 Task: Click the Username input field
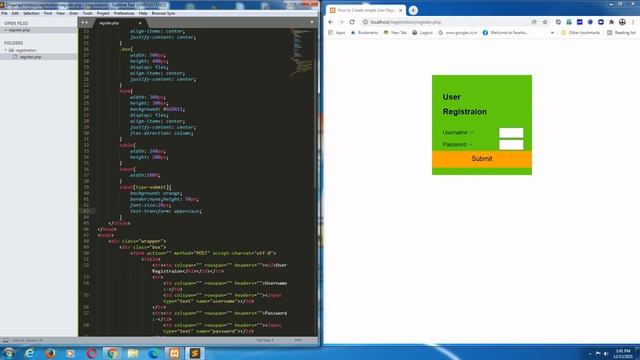pyautogui.click(x=511, y=133)
